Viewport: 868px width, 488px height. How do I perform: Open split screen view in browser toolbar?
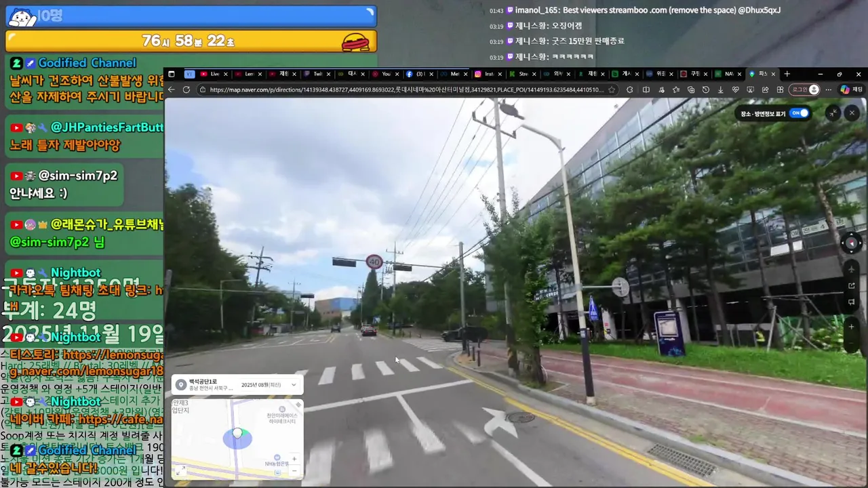646,89
